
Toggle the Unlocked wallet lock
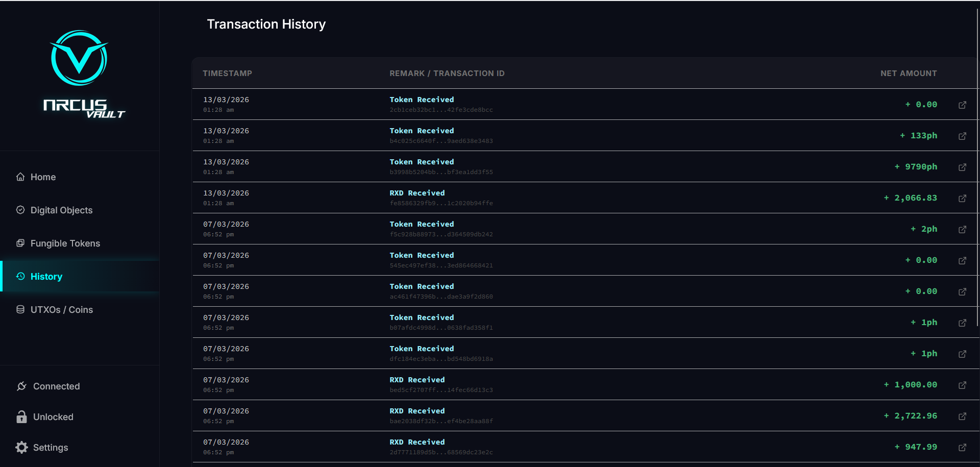point(45,417)
